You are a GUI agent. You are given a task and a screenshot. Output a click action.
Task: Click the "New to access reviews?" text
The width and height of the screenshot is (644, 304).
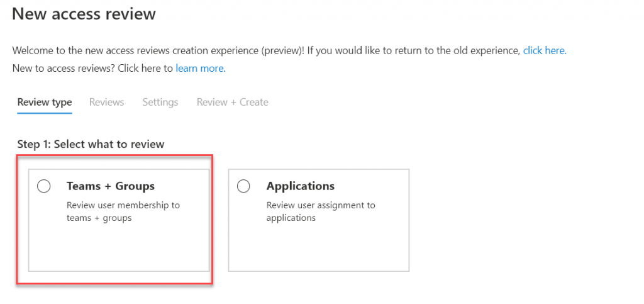point(63,68)
